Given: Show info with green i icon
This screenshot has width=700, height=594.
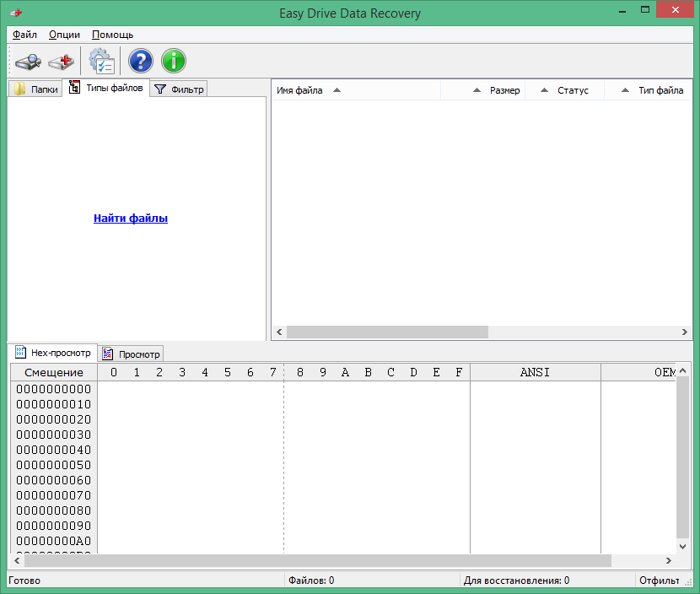Looking at the screenshot, I should pyautogui.click(x=174, y=62).
